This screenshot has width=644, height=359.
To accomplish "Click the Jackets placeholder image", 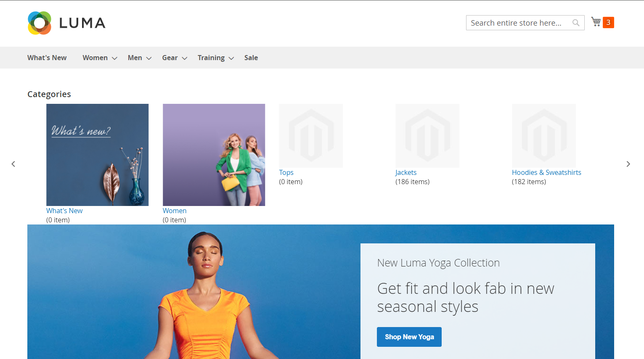I will 427,136.
